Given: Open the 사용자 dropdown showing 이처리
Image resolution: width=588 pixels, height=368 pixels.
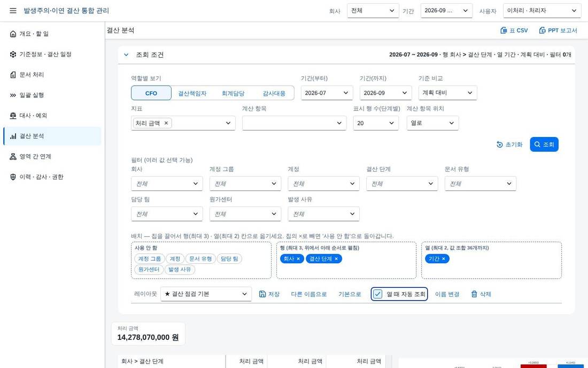Looking at the screenshot, I should pos(542,11).
